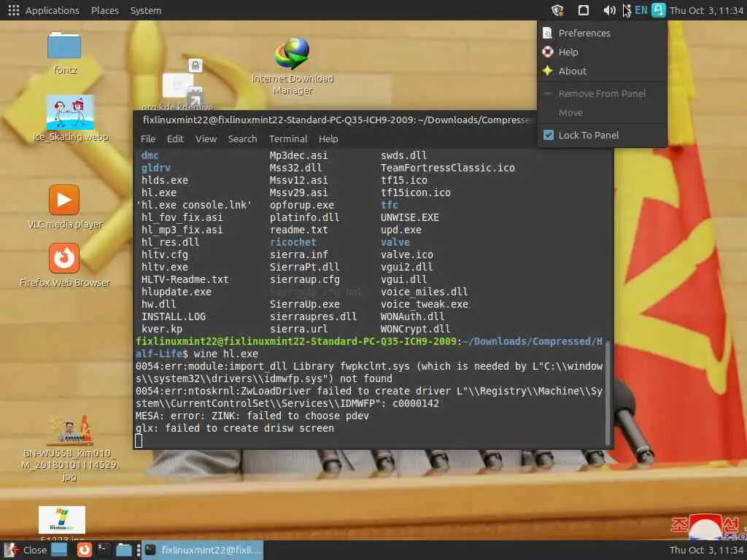Open the terminal Search menu
Screen dimensions: 747x560
(242, 139)
